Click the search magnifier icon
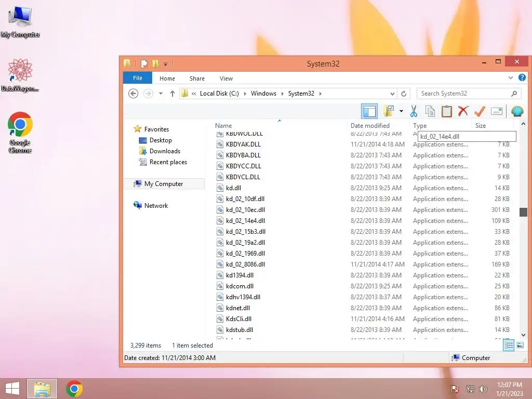The height and width of the screenshot is (399, 532). [514, 94]
